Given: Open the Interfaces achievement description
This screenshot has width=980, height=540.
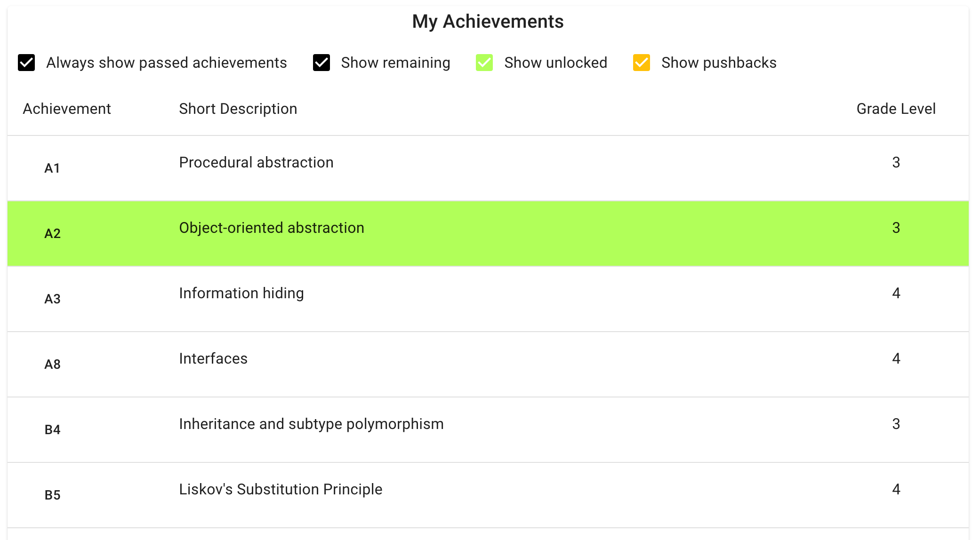Looking at the screenshot, I should pyautogui.click(x=213, y=358).
